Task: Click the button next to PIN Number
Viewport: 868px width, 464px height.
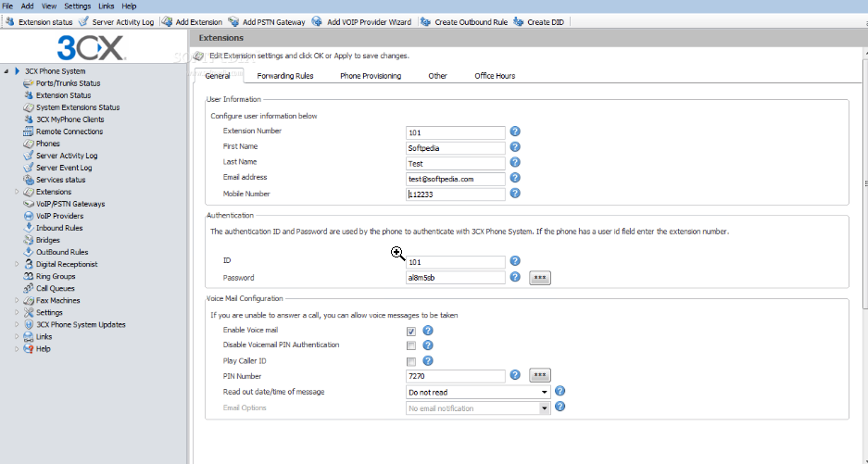Action: click(539, 375)
